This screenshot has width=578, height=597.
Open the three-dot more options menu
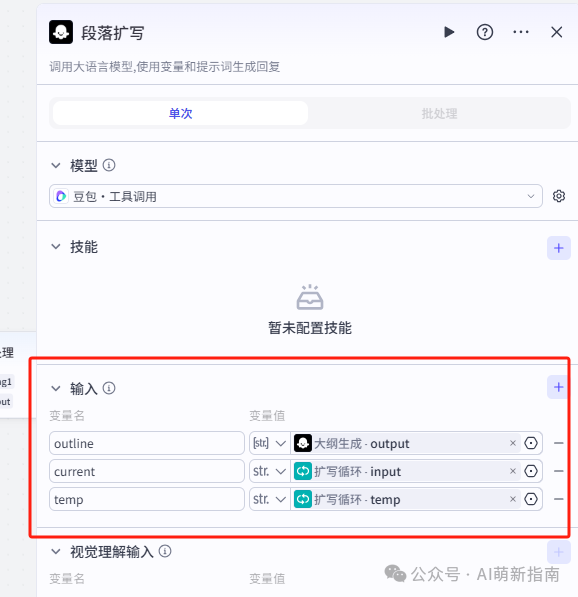pos(521,32)
